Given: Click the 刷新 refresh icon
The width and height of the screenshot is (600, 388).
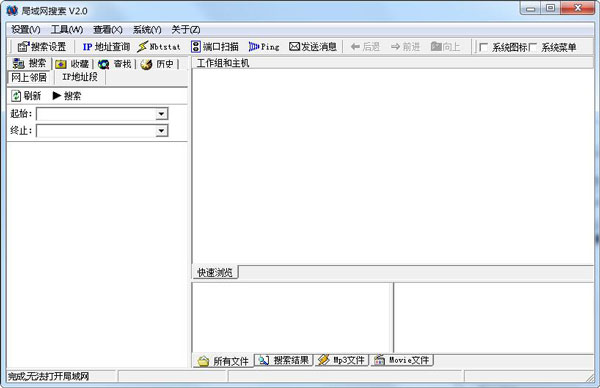Looking at the screenshot, I should pyautogui.click(x=16, y=96).
